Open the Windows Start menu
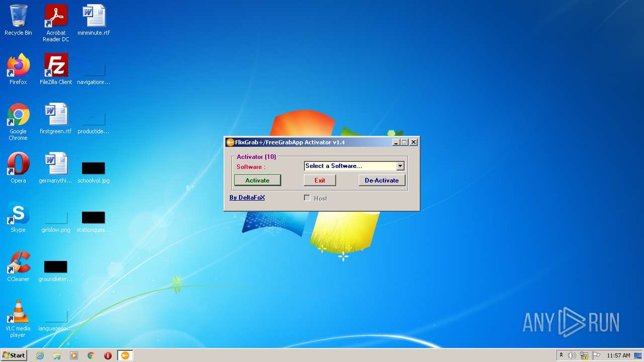The image size is (644, 362). click(x=14, y=355)
